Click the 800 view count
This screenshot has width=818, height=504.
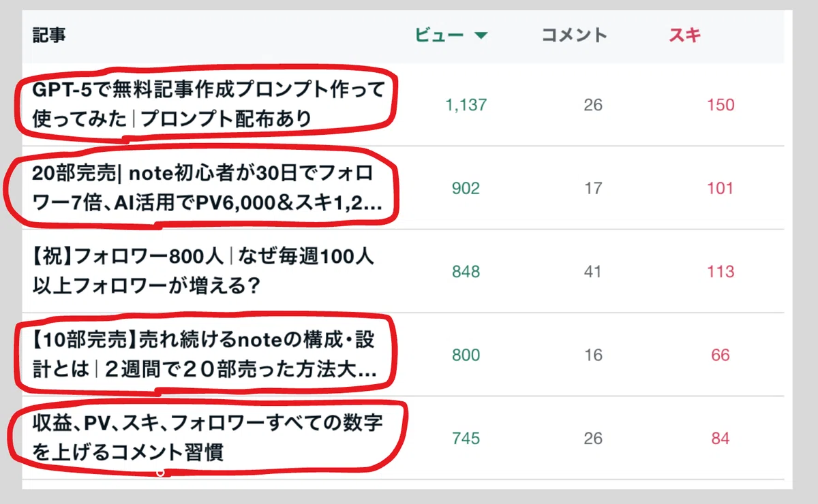tap(466, 355)
